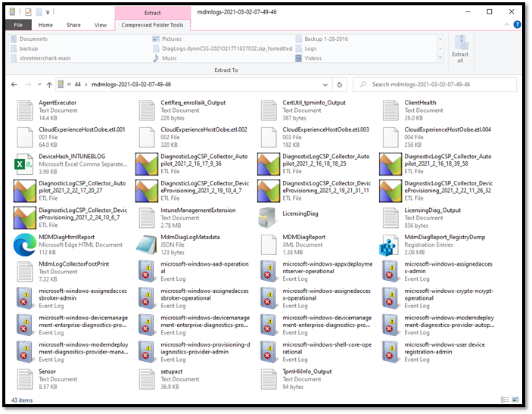Go up one folder level arrow
532x414 pixels.
49,85
